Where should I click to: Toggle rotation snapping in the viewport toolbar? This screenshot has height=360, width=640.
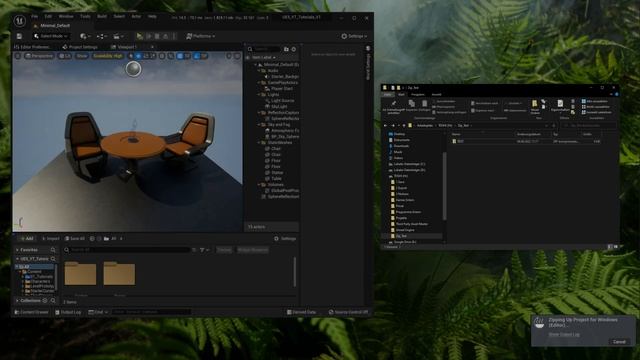coord(197,56)
